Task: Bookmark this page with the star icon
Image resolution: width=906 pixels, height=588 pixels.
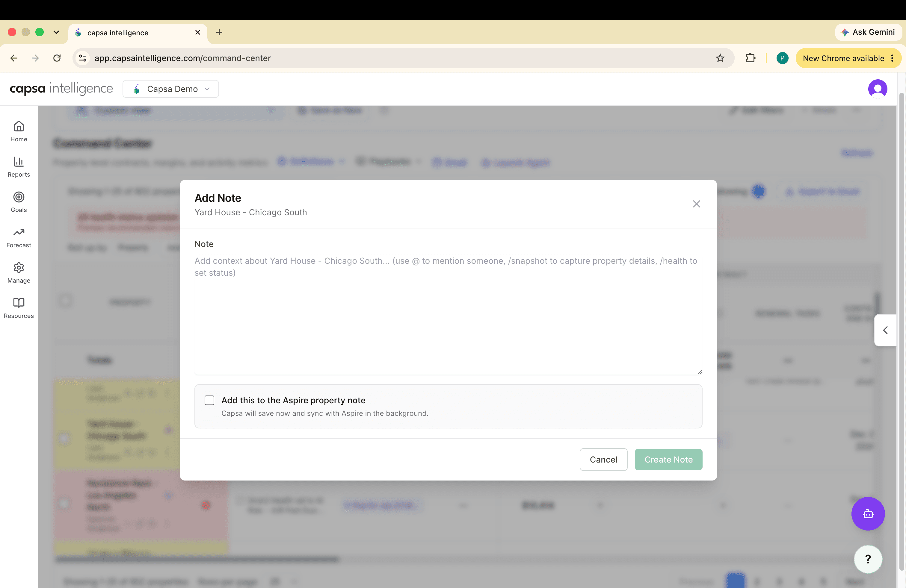Action: pyautogui.click(x=720, y=58)
